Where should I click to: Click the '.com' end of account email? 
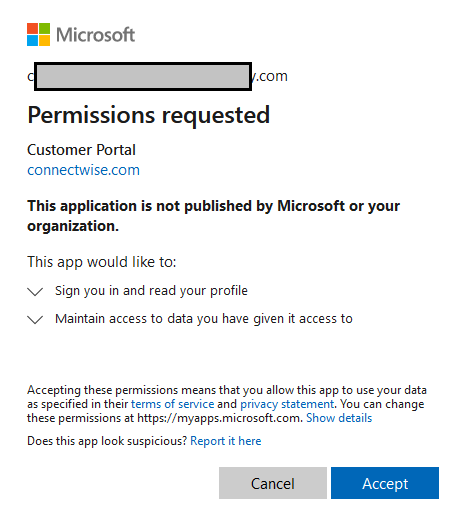tap(270, 76)
